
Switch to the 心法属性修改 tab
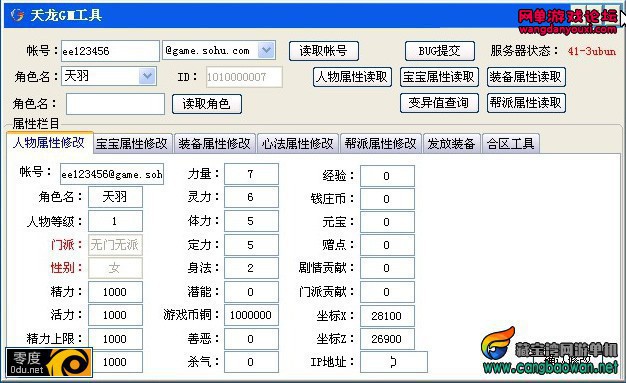click(297, 143)
